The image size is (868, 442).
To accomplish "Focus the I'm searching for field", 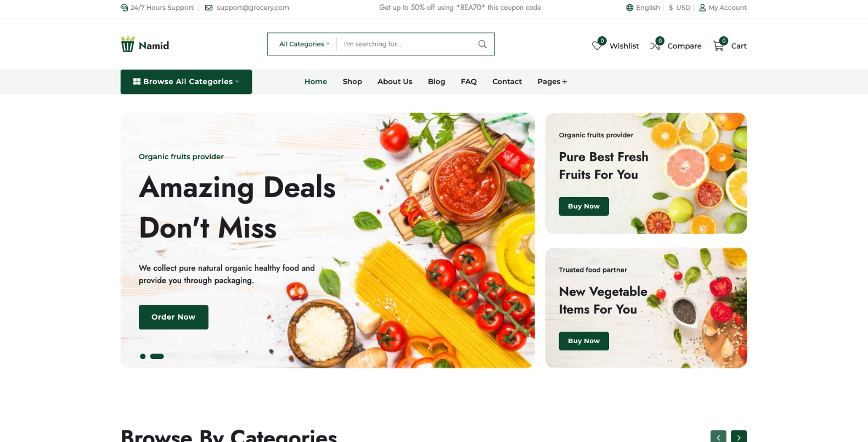I will click(407, 44).
